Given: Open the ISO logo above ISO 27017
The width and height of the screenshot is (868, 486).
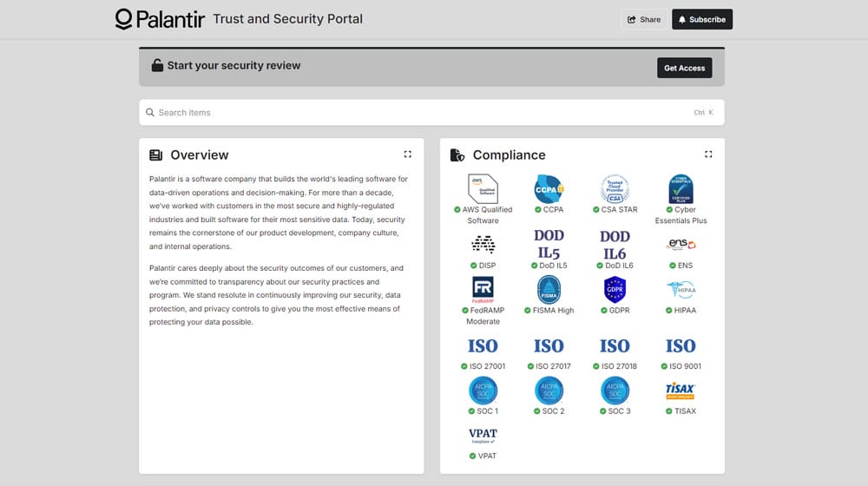Looking at the screenshot, I should click(549, 346).
